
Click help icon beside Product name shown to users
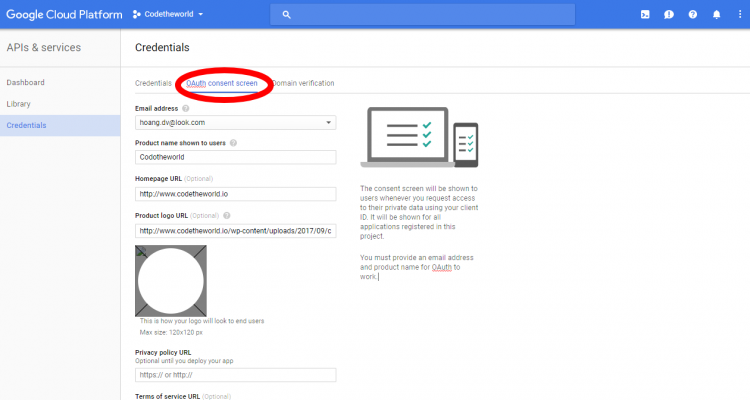pos(233,143)
